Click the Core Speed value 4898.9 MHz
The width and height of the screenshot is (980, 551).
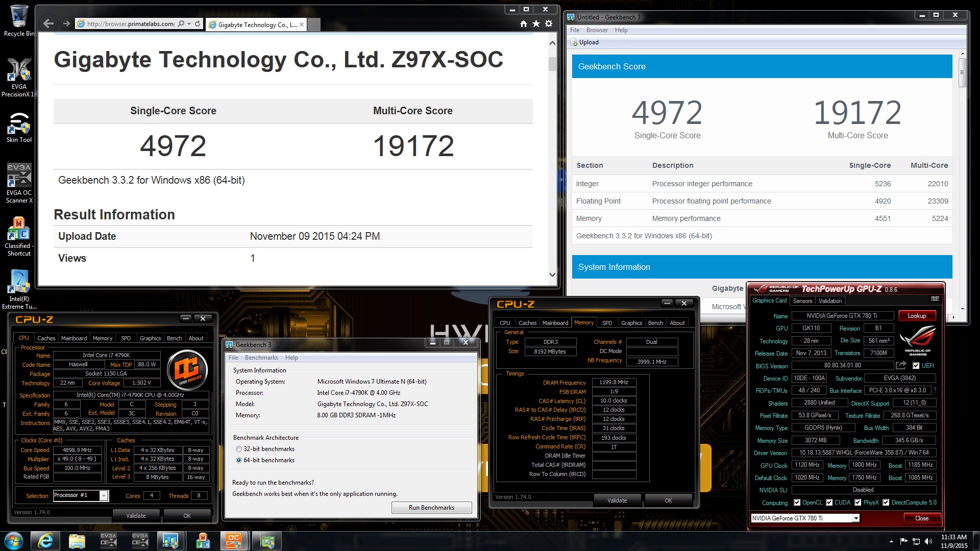click(x=77, y=450)
